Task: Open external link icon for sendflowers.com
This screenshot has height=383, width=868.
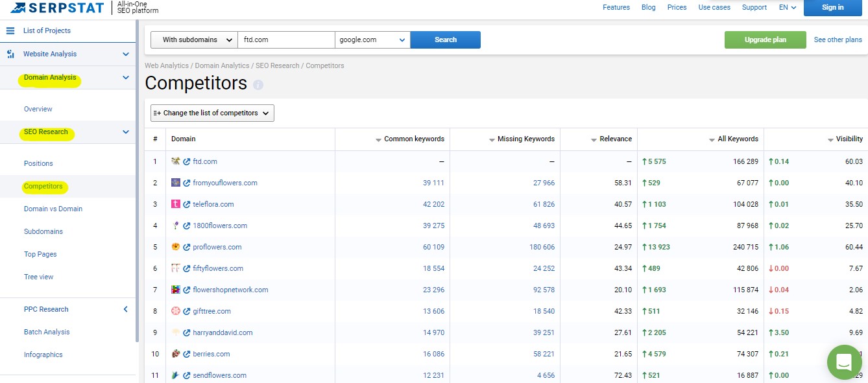Action: tap(187, 375)
